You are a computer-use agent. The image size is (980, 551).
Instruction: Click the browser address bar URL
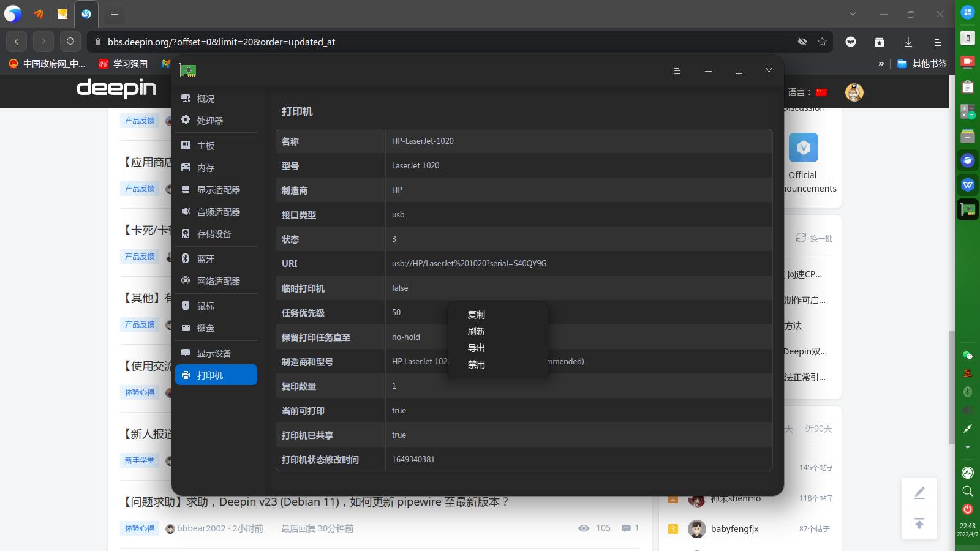(x=221, y=42)
